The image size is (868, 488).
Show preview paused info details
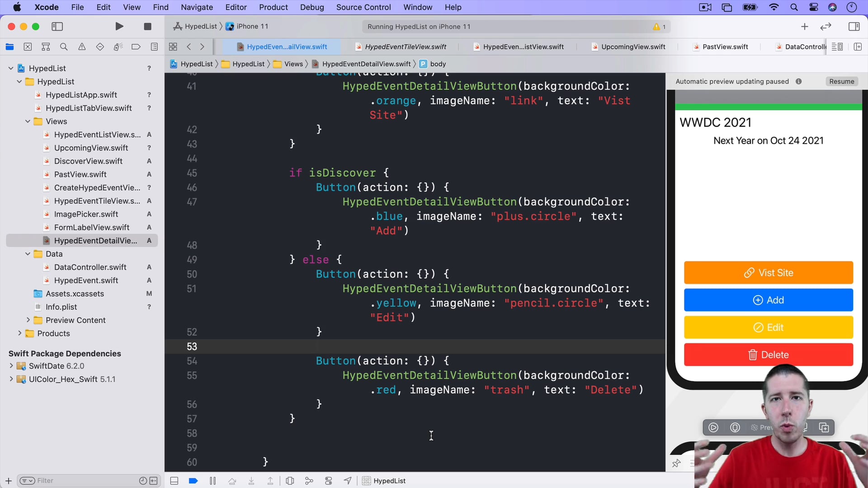click(x=799, y=81)
